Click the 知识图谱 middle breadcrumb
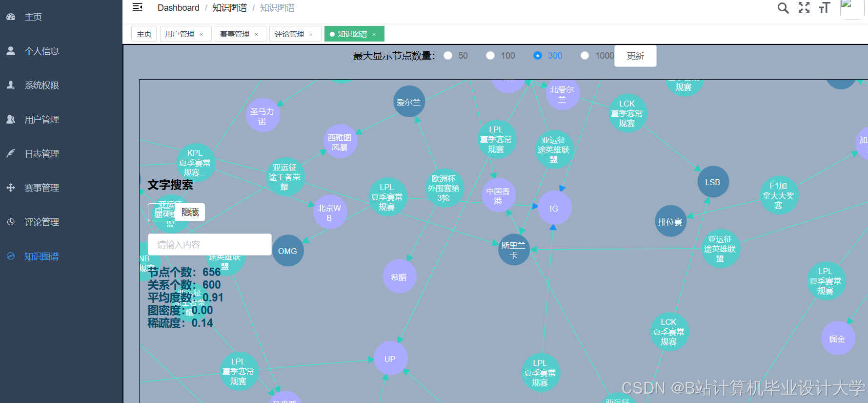Screen dimensions: 868x403 (x=230, y=8)
